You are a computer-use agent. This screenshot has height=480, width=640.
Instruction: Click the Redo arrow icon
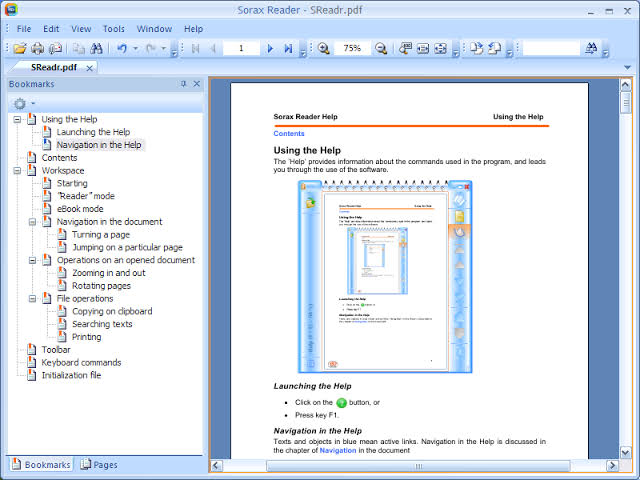pos(151,49)
